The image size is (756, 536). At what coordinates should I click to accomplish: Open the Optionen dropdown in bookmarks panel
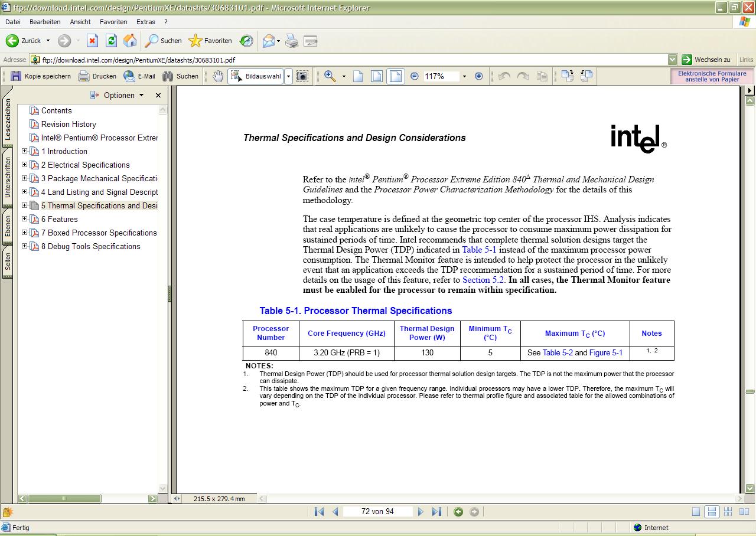coord(118,95)
